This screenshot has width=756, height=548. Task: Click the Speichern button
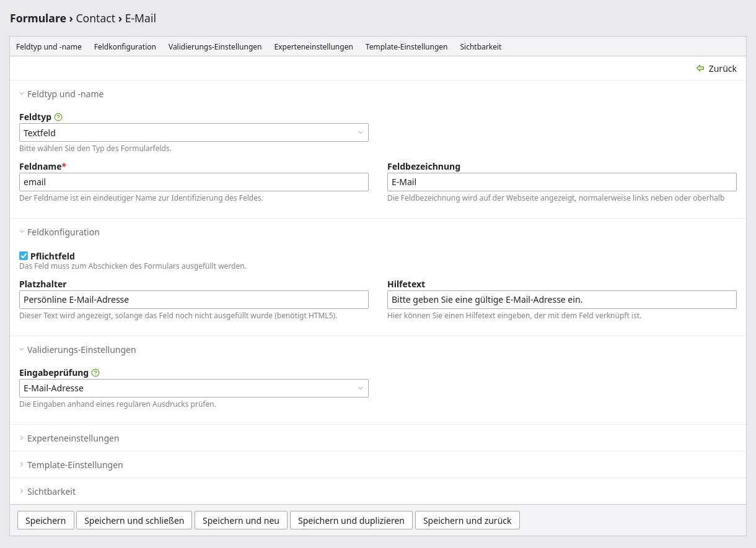[x=46, y=520]
